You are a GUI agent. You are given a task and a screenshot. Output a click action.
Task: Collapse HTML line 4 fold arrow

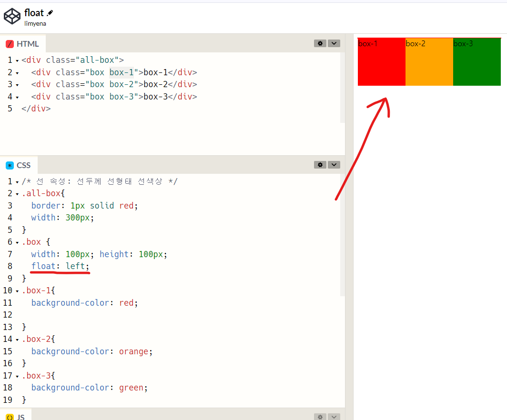17,97
